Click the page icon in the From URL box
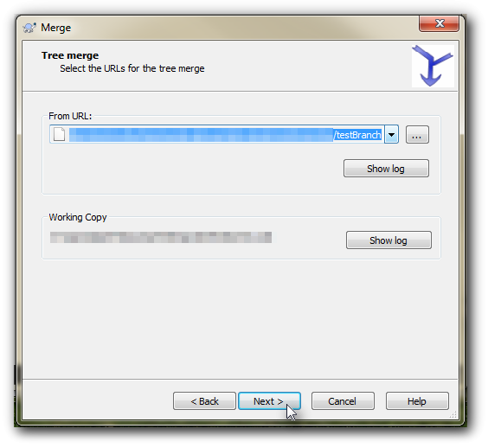 pyautogui.click(x=59, y=134)
